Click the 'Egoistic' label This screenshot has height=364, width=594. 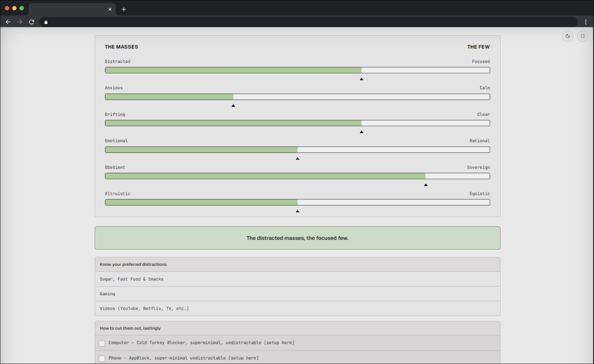point(479,194)
